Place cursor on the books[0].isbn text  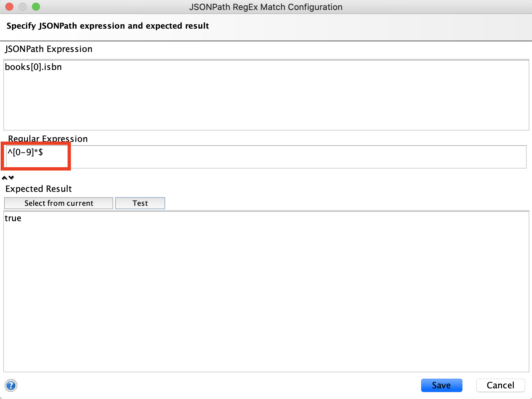tap(33, 67)
